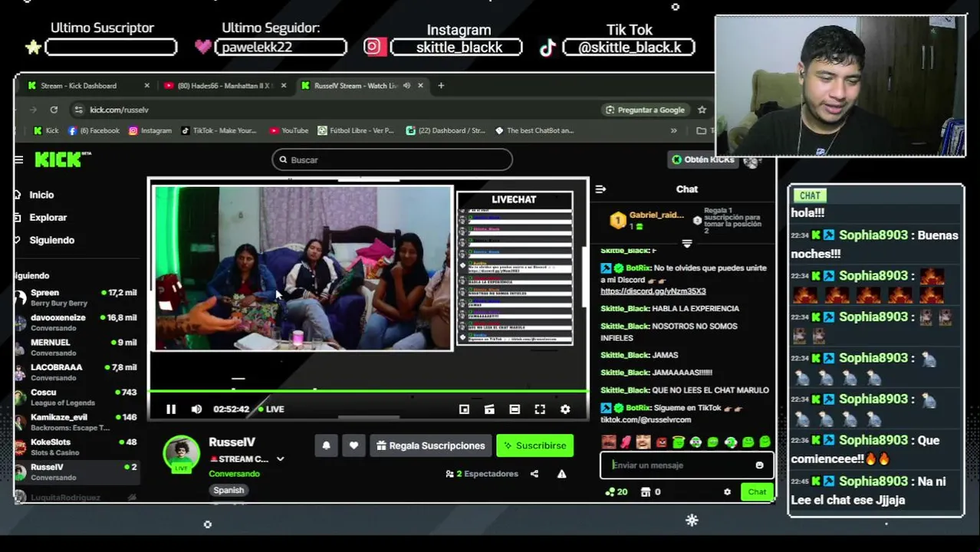Expand the gift leaderboard chevron

pyautogui.click(x=686, y=243)
